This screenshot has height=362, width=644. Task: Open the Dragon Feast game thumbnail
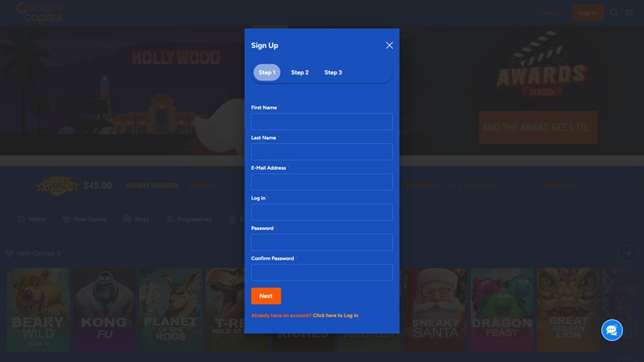click(501, 310)
